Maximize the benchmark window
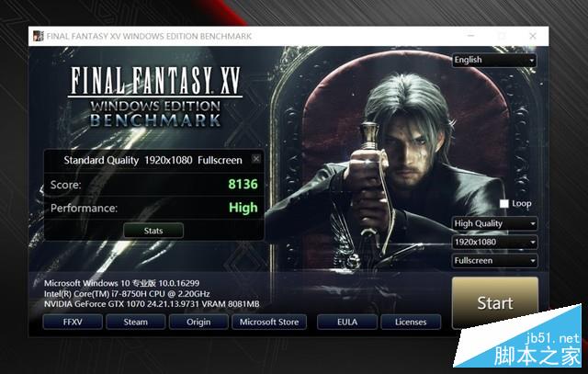This screenshot has height=374, width=588. (502, 36)
